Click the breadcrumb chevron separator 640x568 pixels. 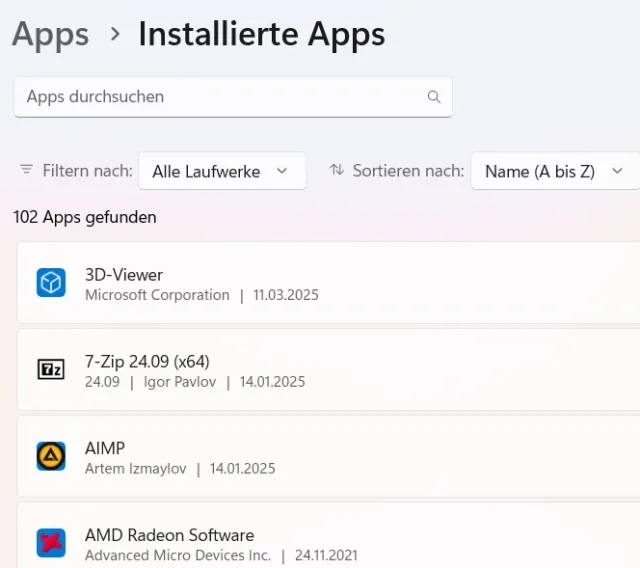[x=115, y=34]
